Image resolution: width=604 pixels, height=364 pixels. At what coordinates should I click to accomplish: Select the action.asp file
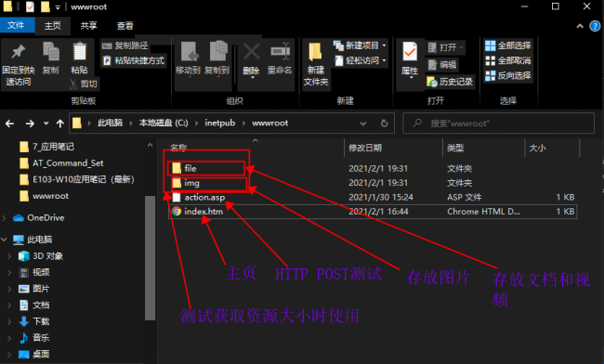tap(204, 198)
